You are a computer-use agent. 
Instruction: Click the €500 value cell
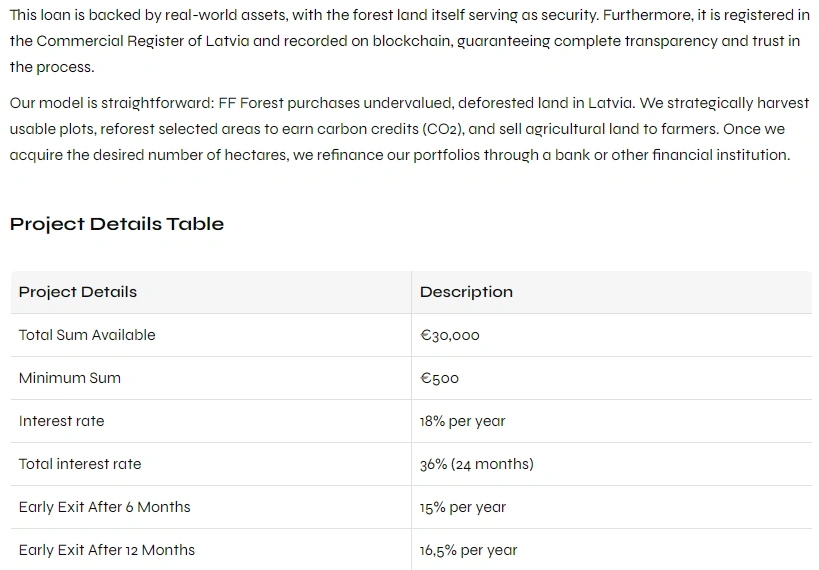pos(440,379)
